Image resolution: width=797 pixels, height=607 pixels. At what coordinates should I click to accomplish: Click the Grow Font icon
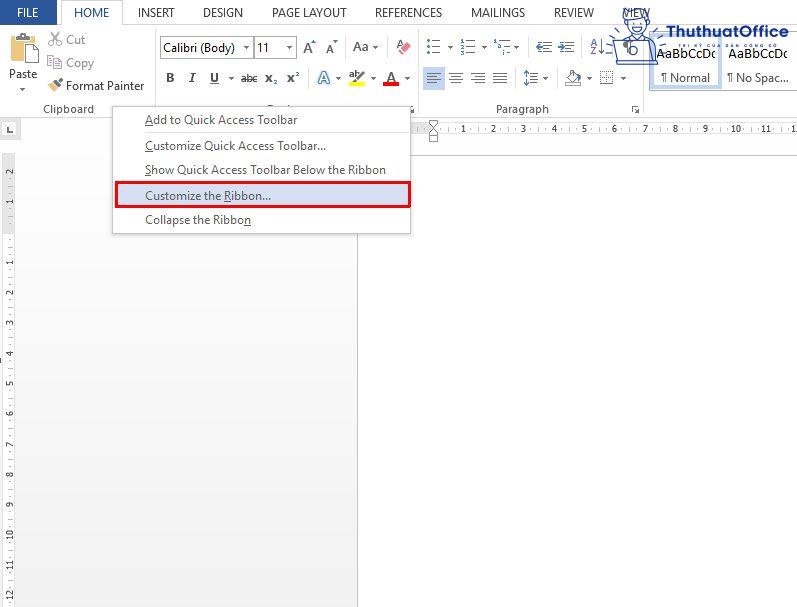pos(309,48)
